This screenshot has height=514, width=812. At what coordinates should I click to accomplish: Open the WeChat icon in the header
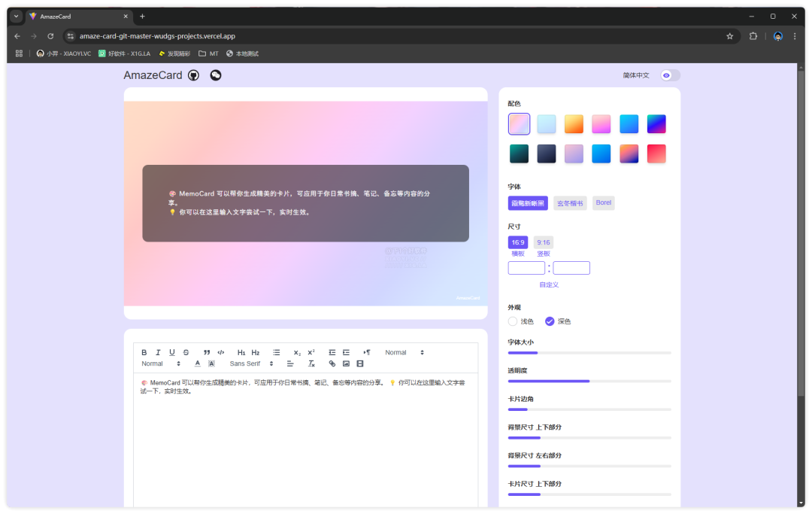[x=216, y=76]
